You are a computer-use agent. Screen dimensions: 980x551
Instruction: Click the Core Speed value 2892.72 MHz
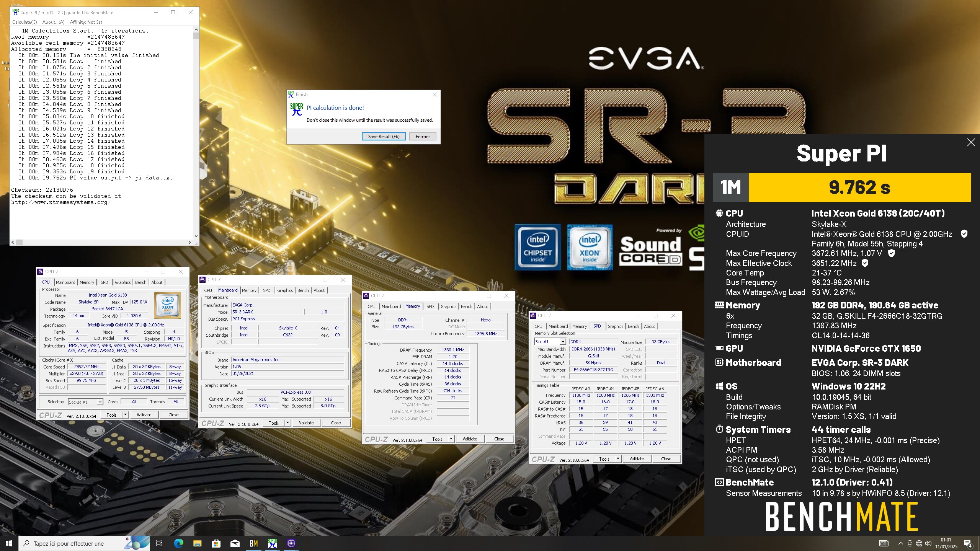pyautogui.click(x=86, y=367)
